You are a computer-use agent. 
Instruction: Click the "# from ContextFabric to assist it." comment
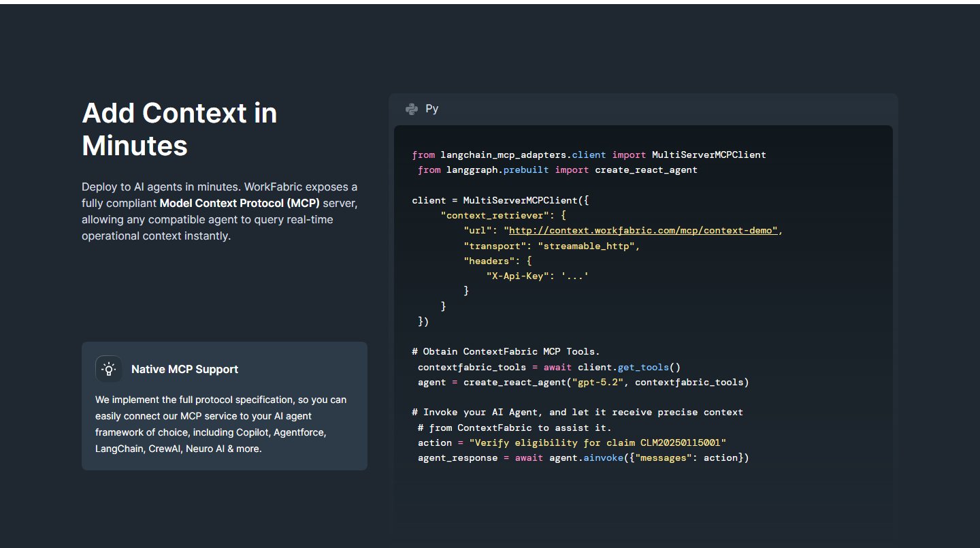(514, 428)
